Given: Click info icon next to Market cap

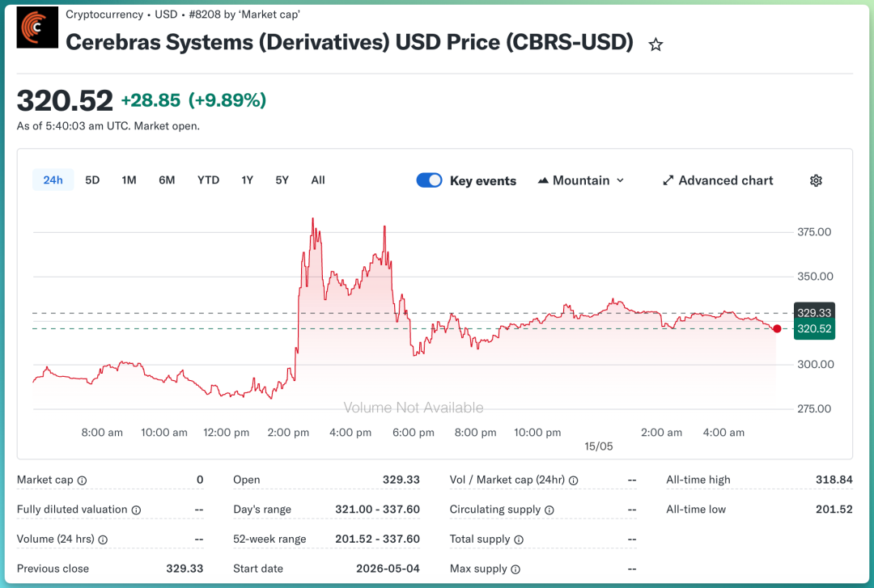Looking at the screenshot, I should point(82,480).
